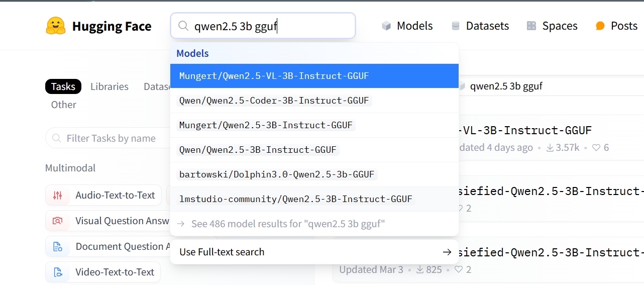Click the Video-Text-to-Text task icon

(58, 272)
